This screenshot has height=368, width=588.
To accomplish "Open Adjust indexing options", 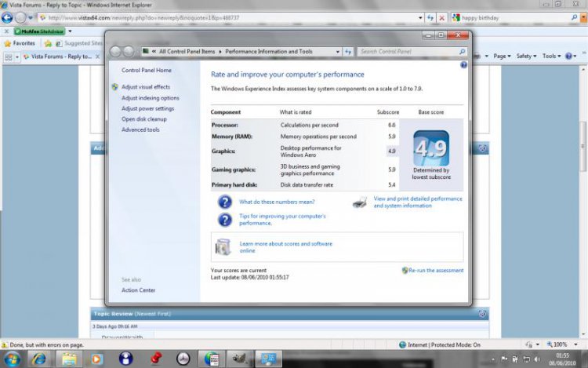I will coord(150,98).
